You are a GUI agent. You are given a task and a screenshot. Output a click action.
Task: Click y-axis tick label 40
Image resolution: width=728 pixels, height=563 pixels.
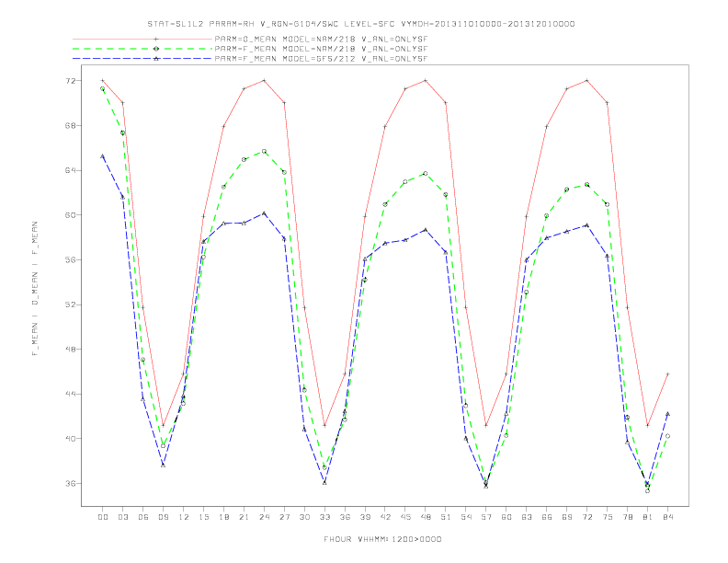71,439
